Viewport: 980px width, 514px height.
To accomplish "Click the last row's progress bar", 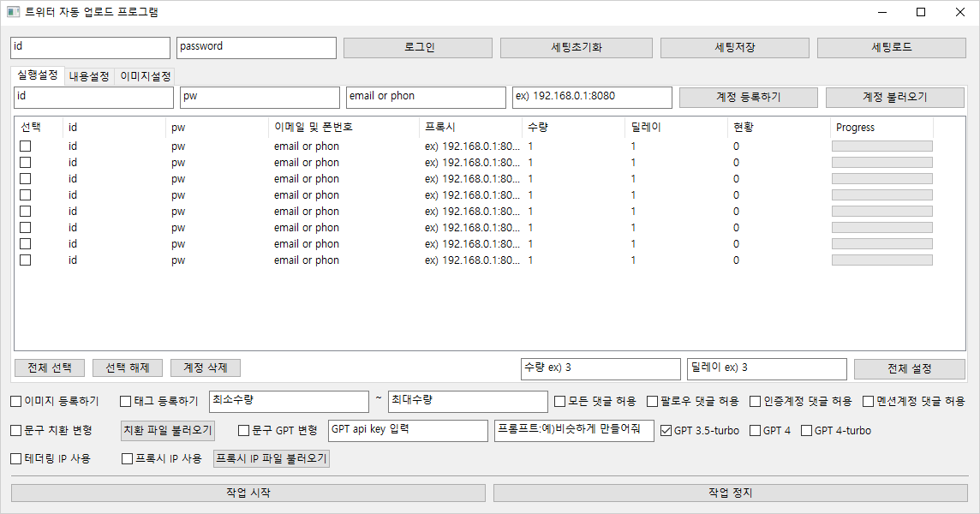I will pos(881,260).
